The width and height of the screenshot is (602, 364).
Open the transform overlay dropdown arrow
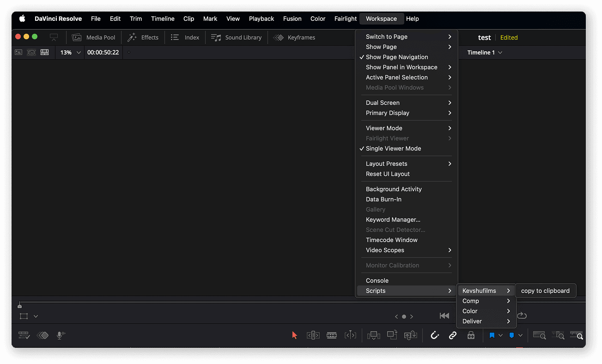pos(36,316)
